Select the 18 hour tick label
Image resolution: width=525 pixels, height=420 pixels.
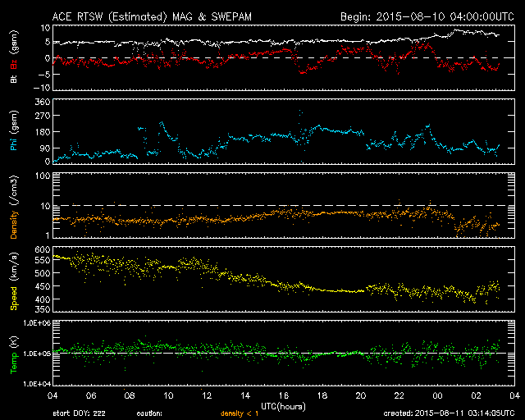pos(322,395)
